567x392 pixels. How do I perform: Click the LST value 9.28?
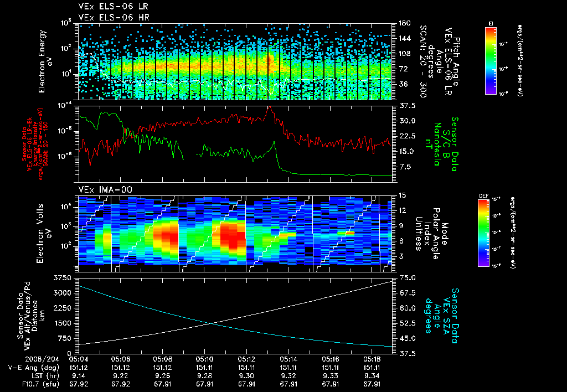[205, 376]
